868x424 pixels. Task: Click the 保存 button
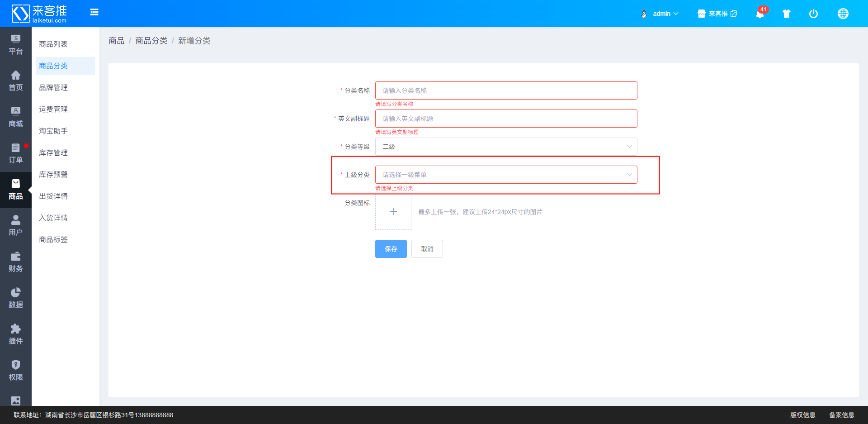[391, 249]
